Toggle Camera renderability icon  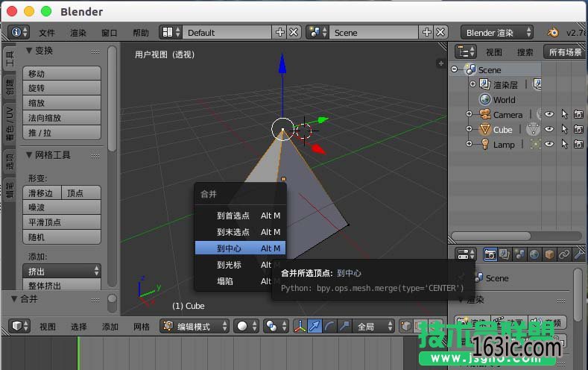point(578,114)
